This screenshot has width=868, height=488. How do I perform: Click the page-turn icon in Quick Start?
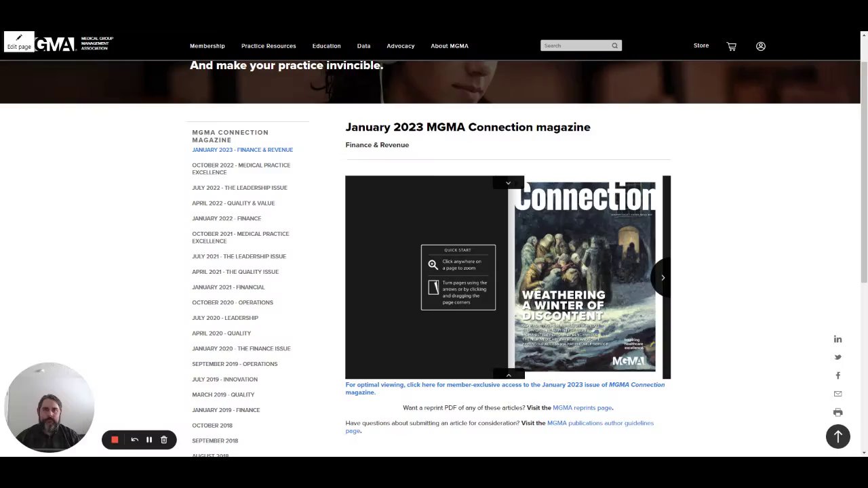coord(433,288)
